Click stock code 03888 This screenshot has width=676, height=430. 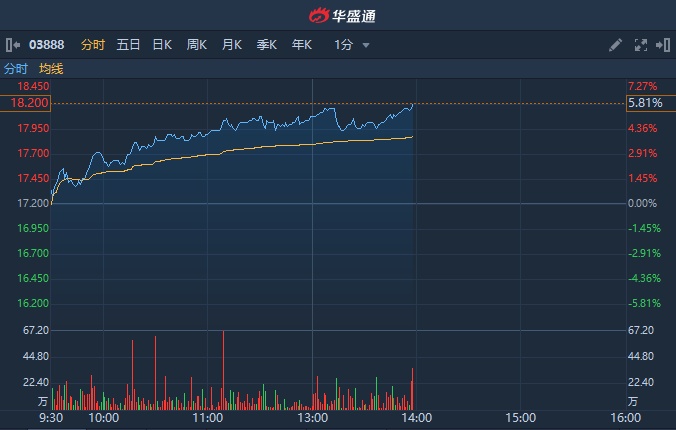[46, 45]
